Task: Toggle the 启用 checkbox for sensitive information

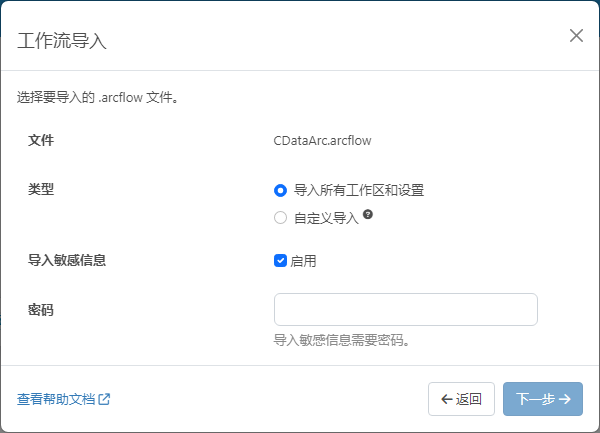Action: click(280, 261)
